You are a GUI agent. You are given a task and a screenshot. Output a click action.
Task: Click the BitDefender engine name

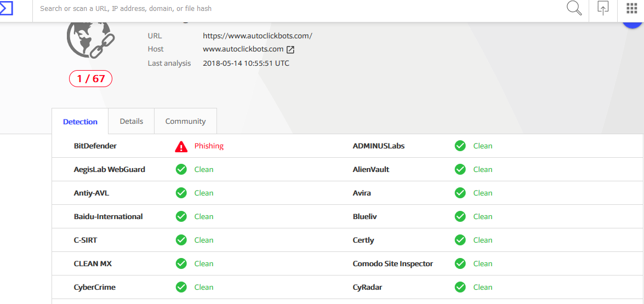[x=95, y=146]
